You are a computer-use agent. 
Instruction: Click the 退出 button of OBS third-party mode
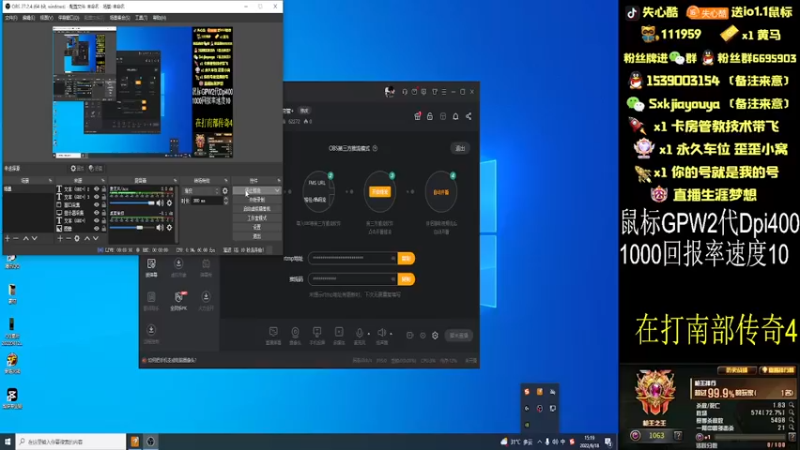(x=460, y=148)
